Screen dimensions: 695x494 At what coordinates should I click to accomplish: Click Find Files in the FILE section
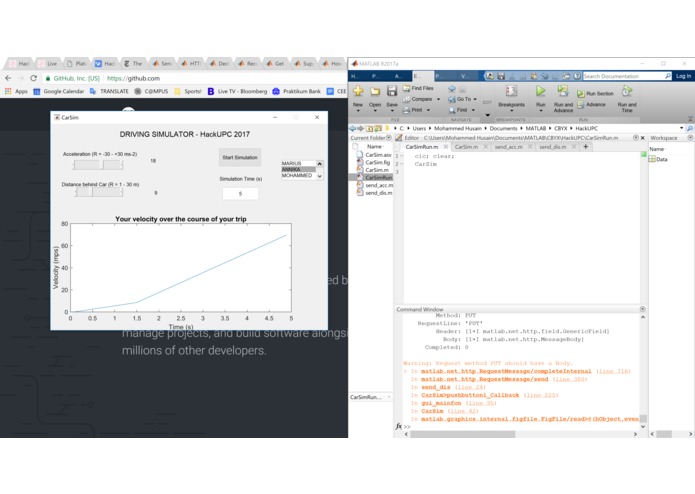pos(418,88)
